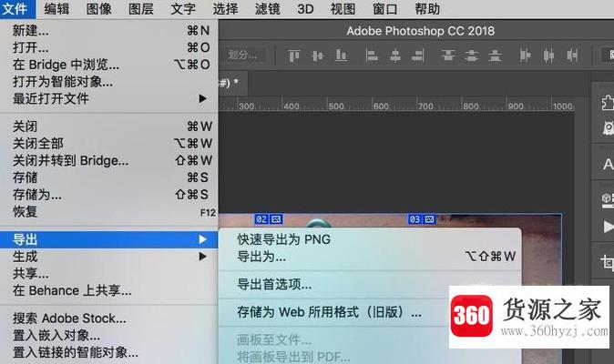Distribute horizontal centers icon
The image size is (614, 364).
coord(548,56)
